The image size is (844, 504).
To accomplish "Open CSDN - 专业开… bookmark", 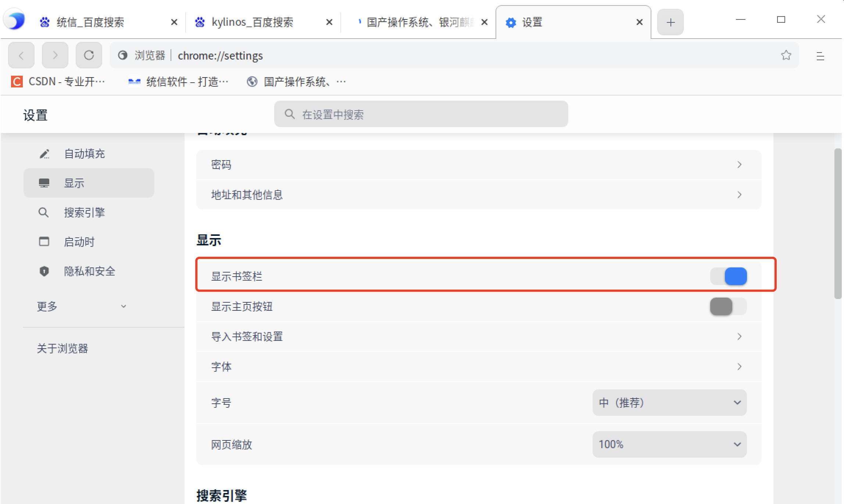I will [58, 82].
